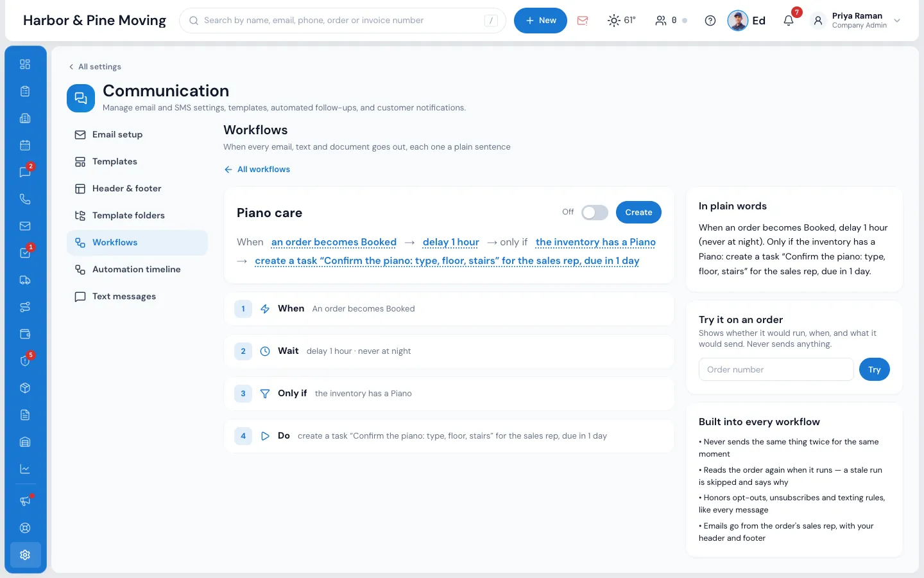Expand the Priya Raman account dropdown
The width and height of the screenshot is (924, 578).
click(897, 21)
